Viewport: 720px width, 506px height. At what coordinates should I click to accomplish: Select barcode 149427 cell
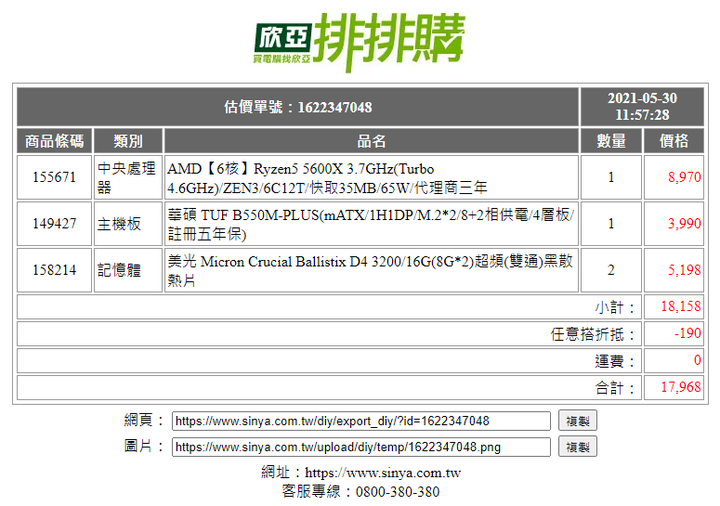[x=55, y=224]
